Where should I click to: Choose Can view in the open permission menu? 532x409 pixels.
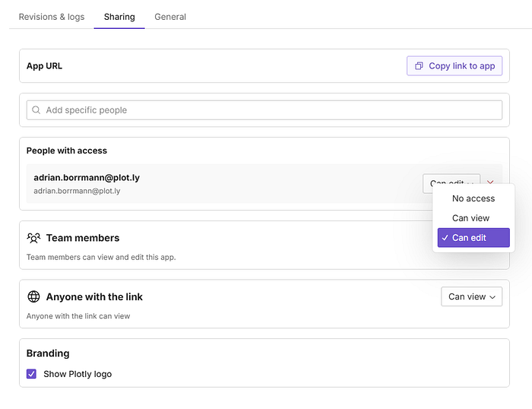pyautogui.click(x=473, y=218)
